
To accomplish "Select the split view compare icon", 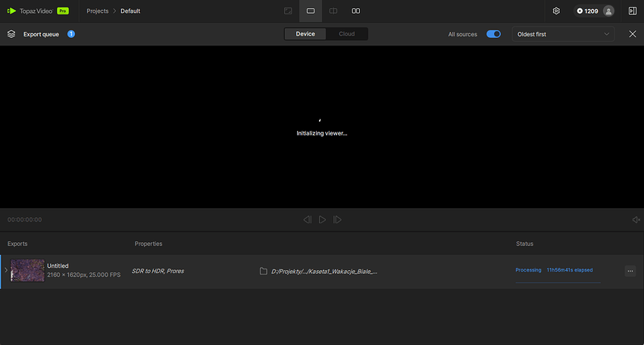I will click(333, 11).
